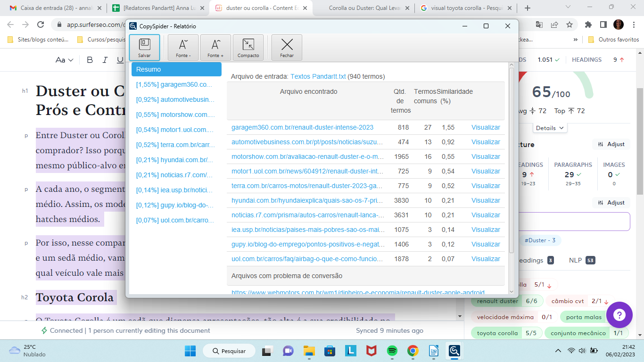The image size is (644, 362).
Task: Open a new Chrome tab
Action: pyautogui.click(x=527, y=8)
